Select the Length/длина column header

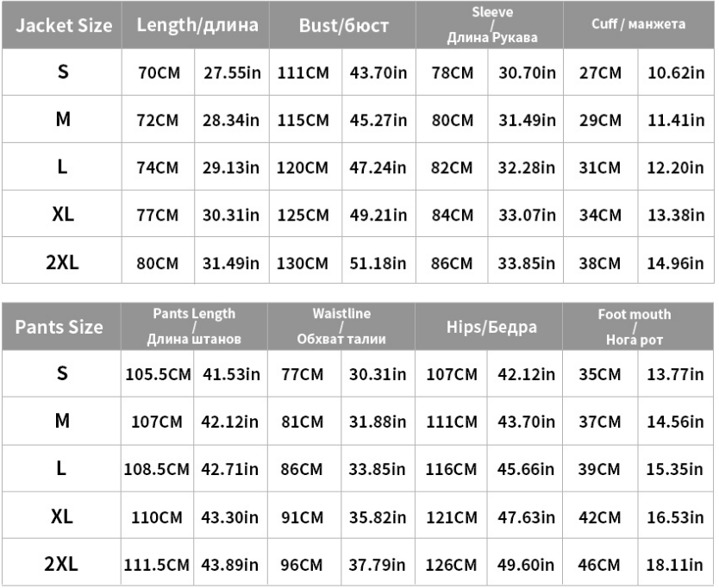pos(197,25)
